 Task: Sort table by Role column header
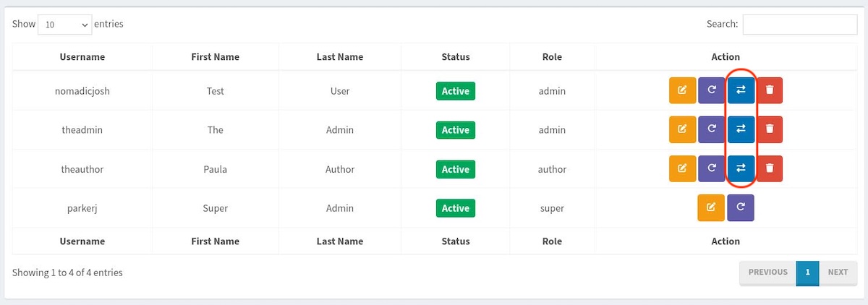pyautogui.click(x=552, y=57)
